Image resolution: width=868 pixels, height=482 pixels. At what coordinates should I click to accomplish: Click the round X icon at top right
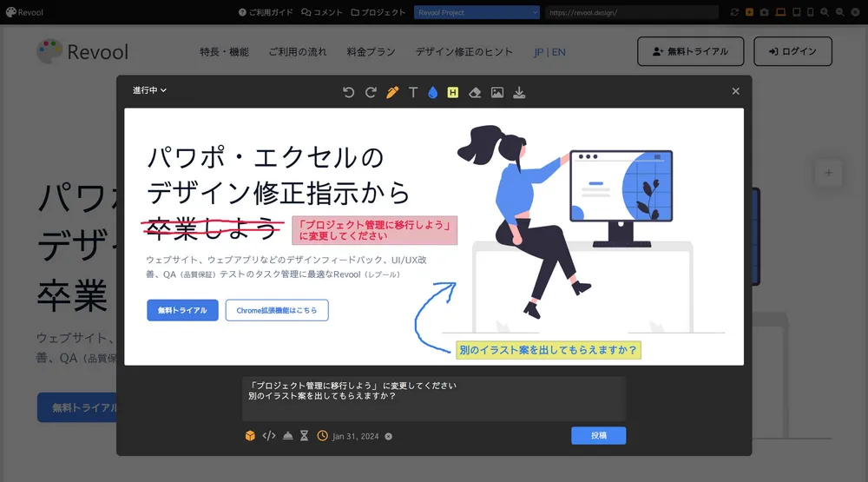855,12
